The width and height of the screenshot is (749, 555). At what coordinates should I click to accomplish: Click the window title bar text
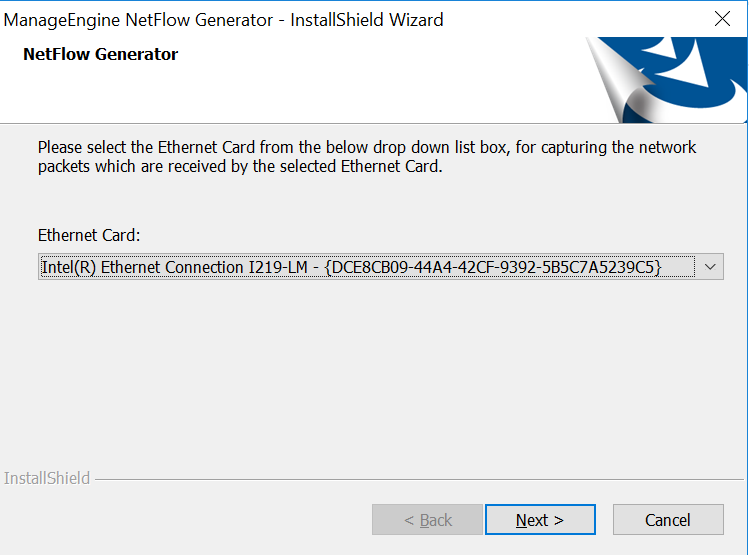point(224,19)
